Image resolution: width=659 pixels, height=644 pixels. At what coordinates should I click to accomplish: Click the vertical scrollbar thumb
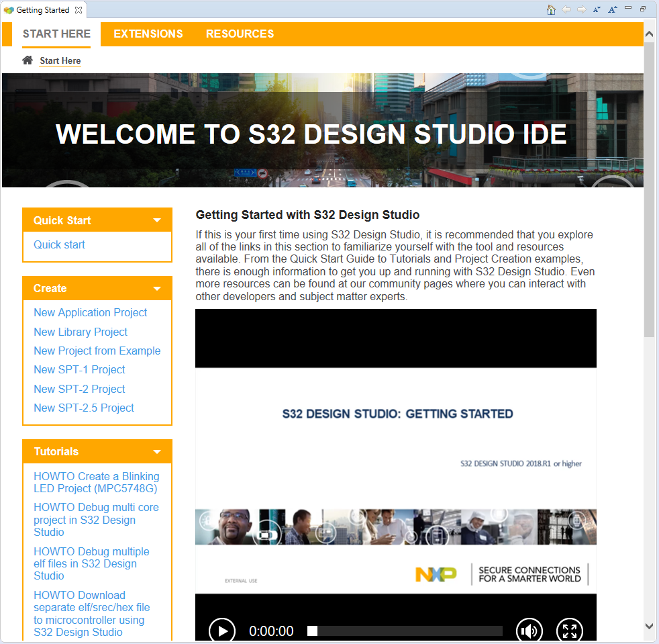tap(649, 189)
